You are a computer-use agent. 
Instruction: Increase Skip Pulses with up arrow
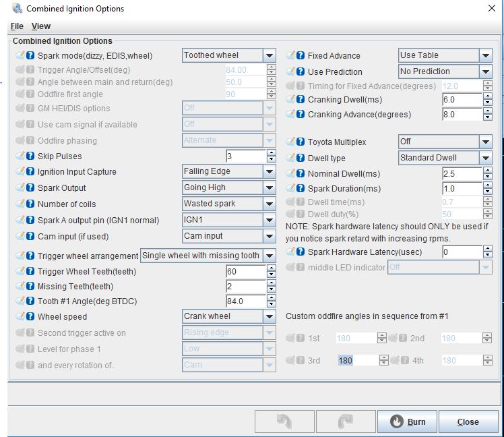[x=271, y=153]
